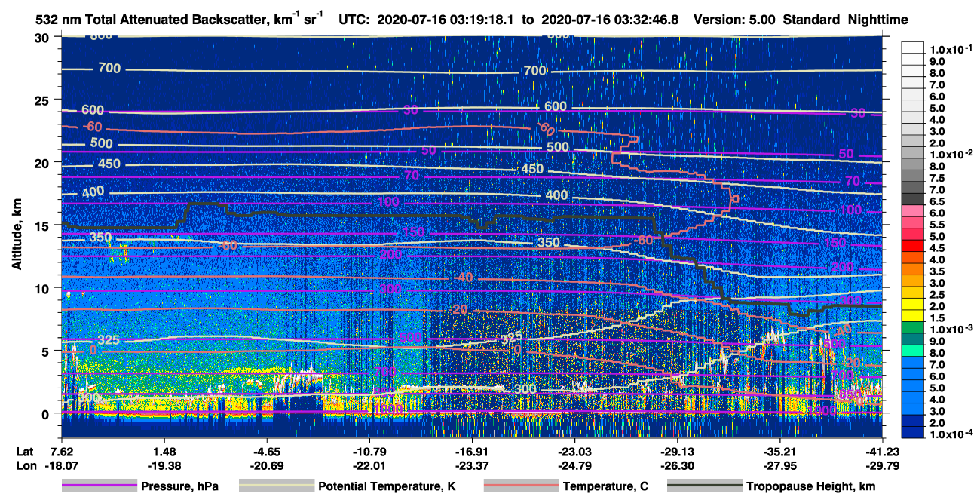Image resolution: width=980 pixels, height=503 pixels.
Task: Click the longitude value -23.37
Action: click(x=471, y=465)
